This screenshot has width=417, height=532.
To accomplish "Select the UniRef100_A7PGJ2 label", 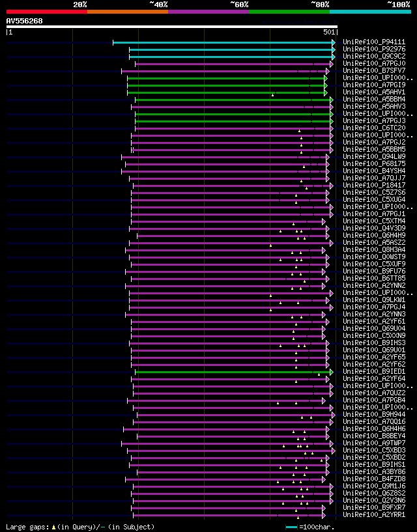I will 374,142.
